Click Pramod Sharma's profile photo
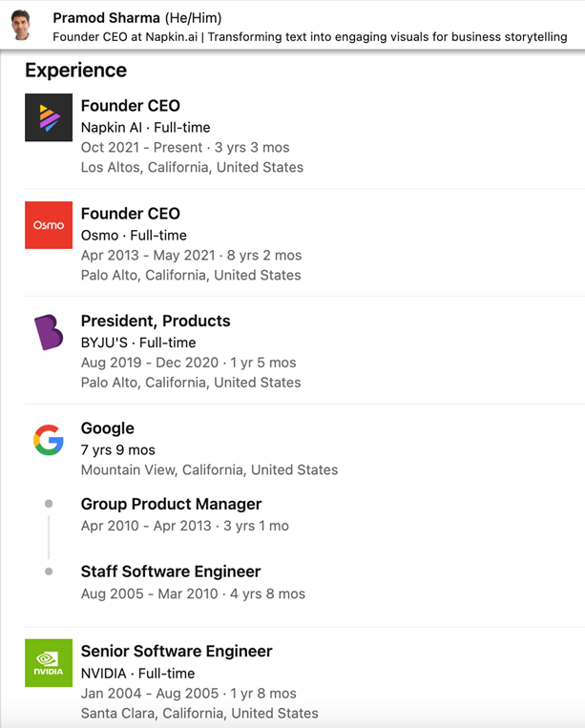 tap(21, 26)
